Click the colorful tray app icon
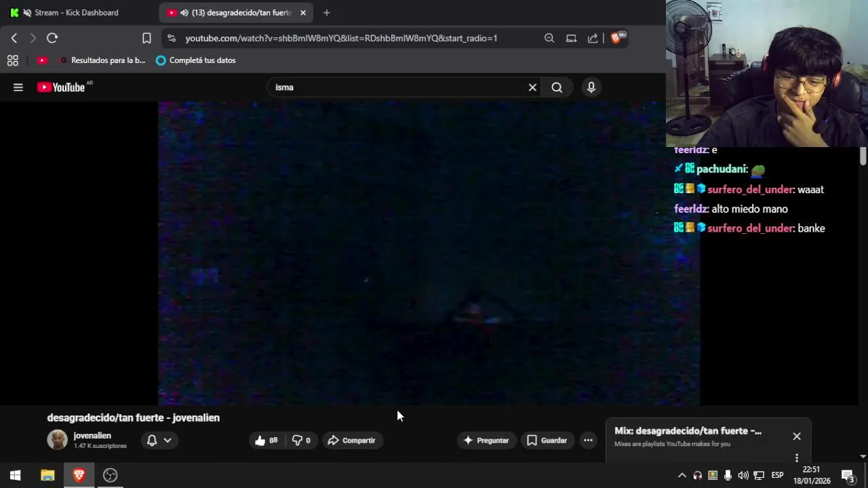Image resolution: width=868 pixels, height=488 pixels. (x=713, y=475)
